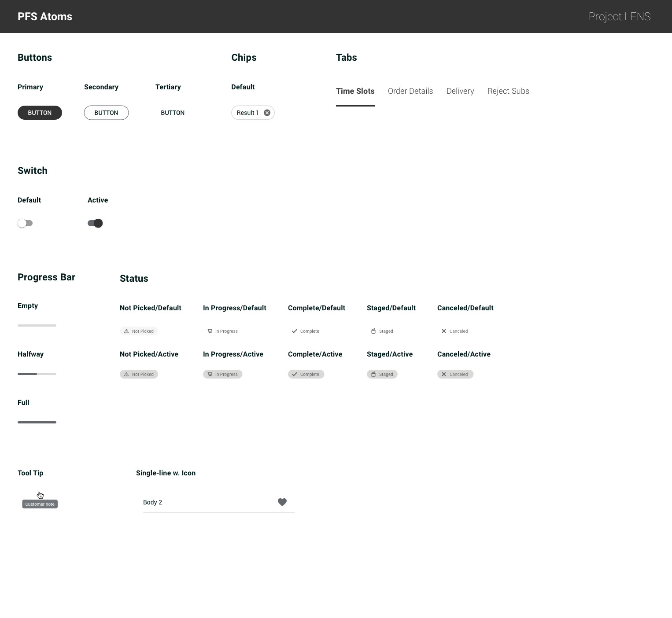Switch to the Delivery tab
This screenshot has height=618, width=672.
click(460, 91)
